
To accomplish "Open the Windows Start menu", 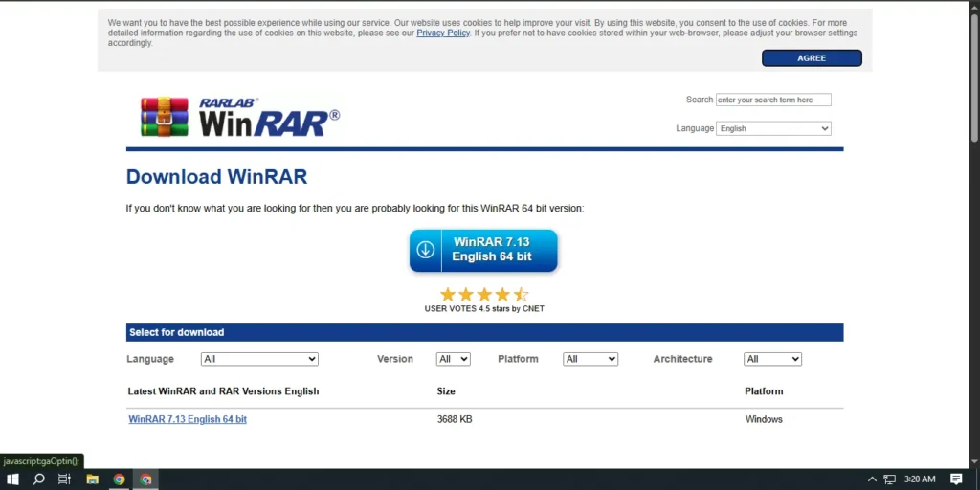I will (12, 479).
